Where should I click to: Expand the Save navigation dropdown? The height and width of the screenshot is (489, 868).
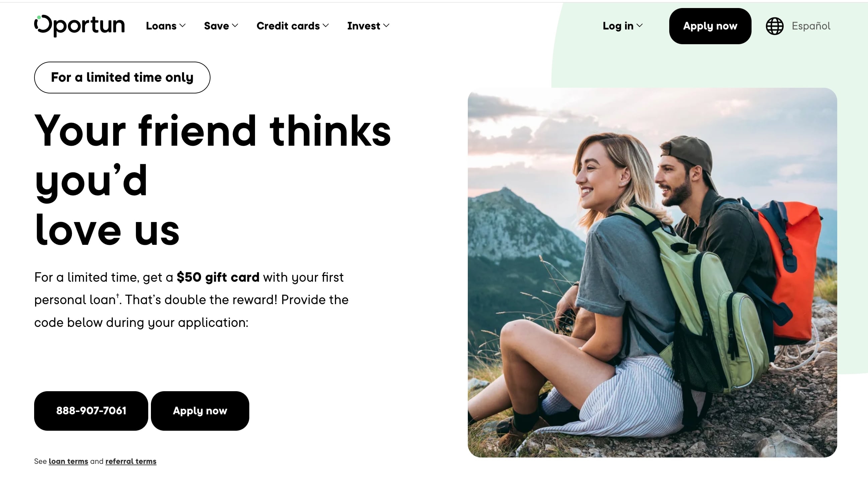coord(221,26)
